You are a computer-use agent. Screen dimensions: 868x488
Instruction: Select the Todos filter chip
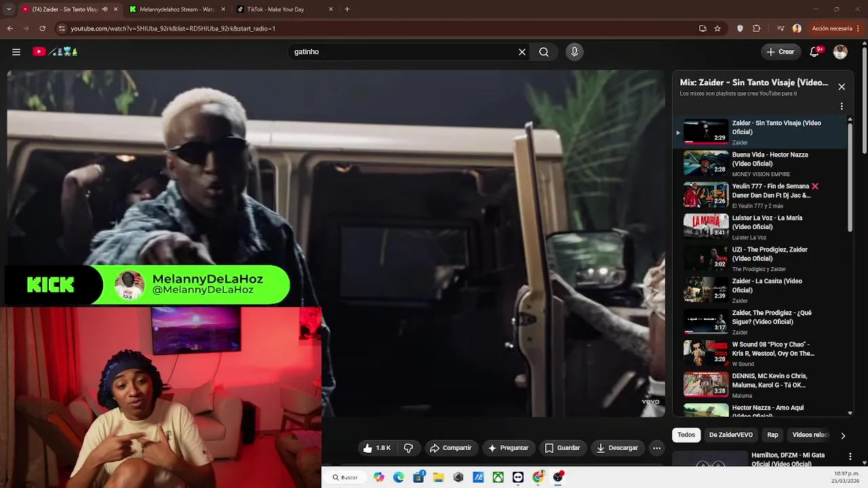[x=686, y=435]
